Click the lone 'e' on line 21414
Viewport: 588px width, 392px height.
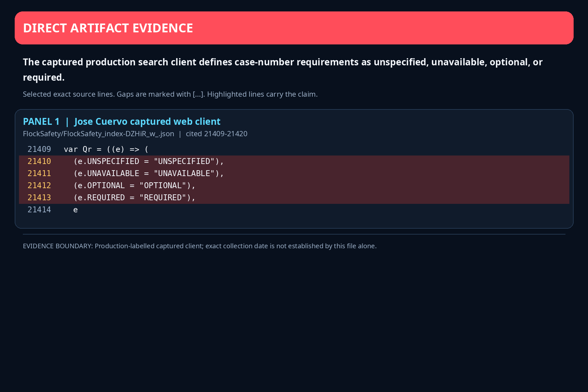pos(75,210)
